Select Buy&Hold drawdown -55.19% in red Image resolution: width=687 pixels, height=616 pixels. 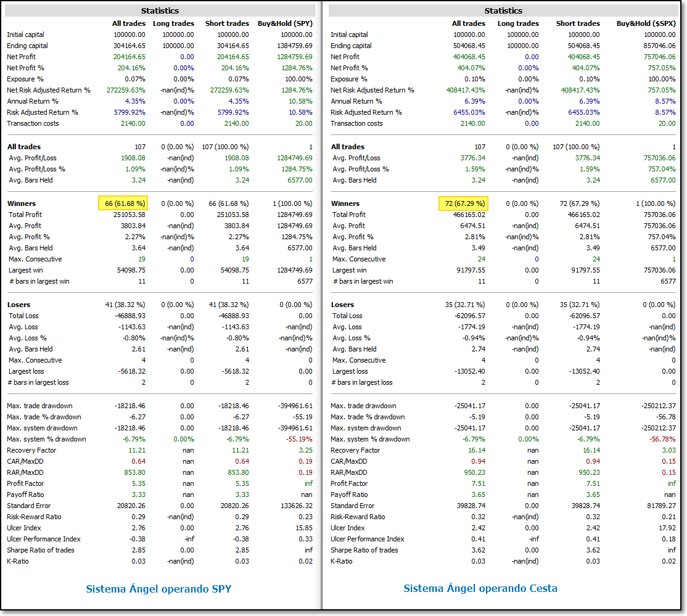point(299,439)
